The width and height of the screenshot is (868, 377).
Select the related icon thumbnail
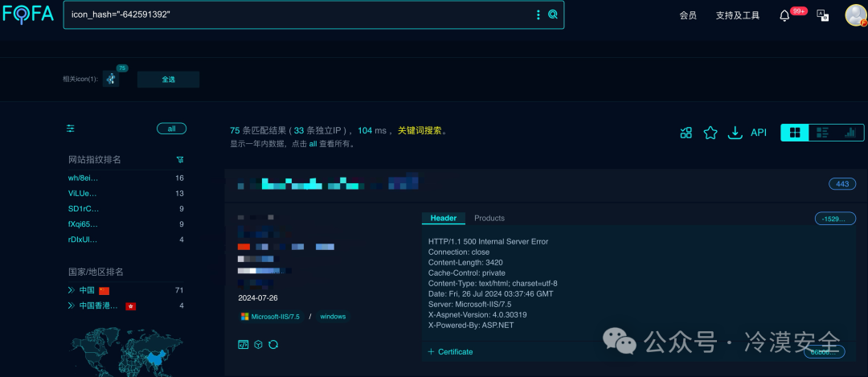tap(111, 79)
